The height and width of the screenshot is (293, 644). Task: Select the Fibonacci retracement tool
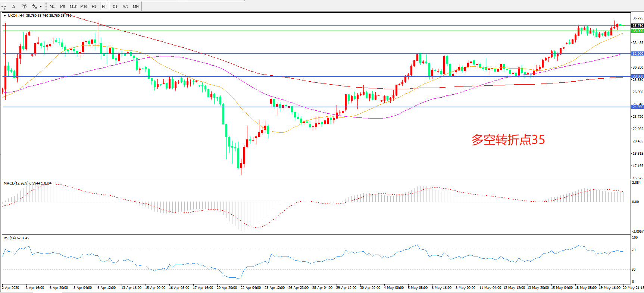tap(3, 6)
